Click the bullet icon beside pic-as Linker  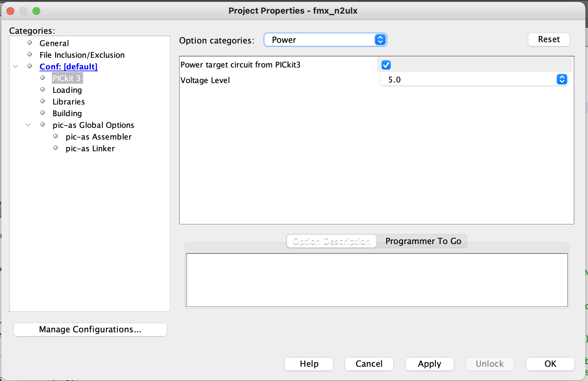pos(55,148)
